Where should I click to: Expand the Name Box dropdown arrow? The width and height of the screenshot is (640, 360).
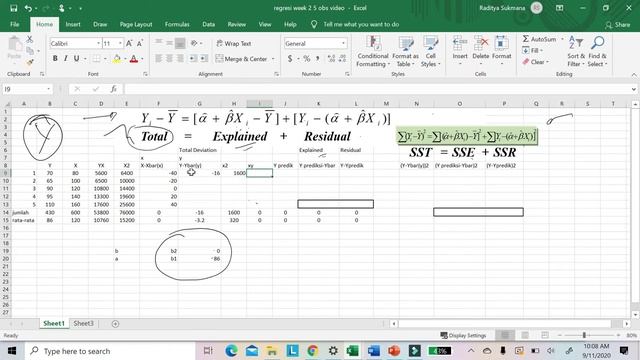(49, 89)
